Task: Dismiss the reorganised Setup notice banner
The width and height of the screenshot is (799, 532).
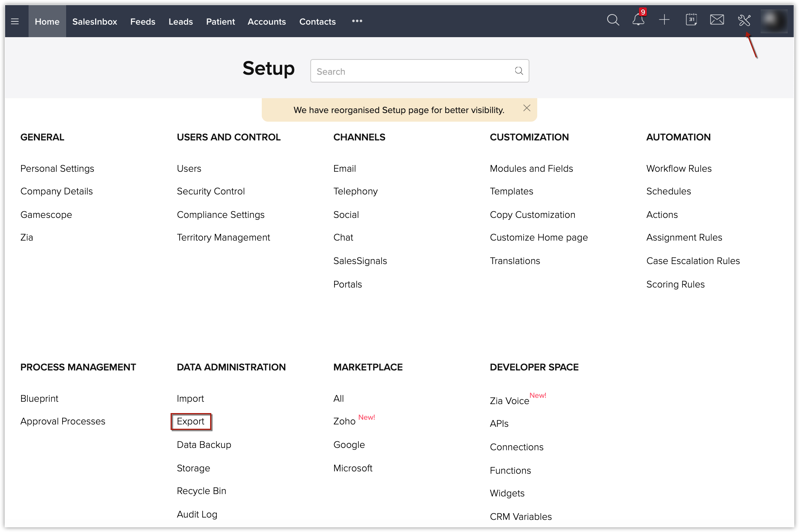Action: tap(527, 108)
